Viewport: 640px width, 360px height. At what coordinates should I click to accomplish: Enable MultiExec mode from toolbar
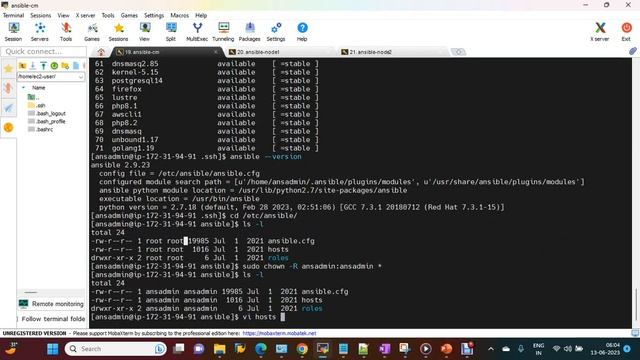(x=197, y=32)
